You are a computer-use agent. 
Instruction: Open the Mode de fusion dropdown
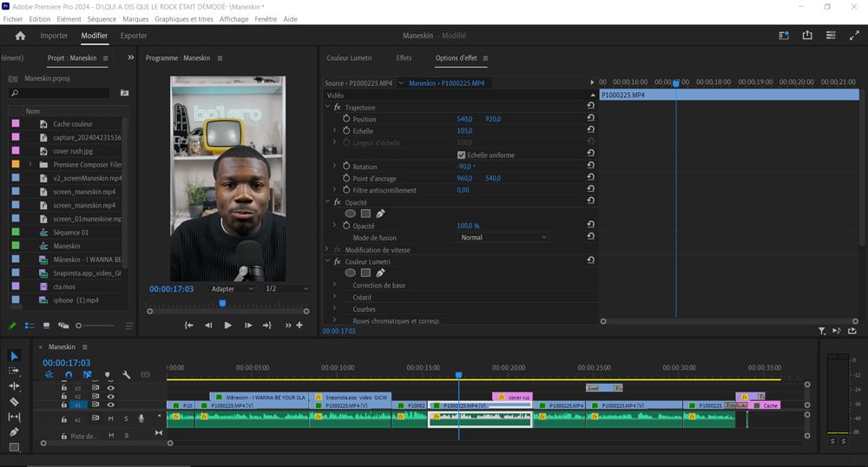click(503, 238)
